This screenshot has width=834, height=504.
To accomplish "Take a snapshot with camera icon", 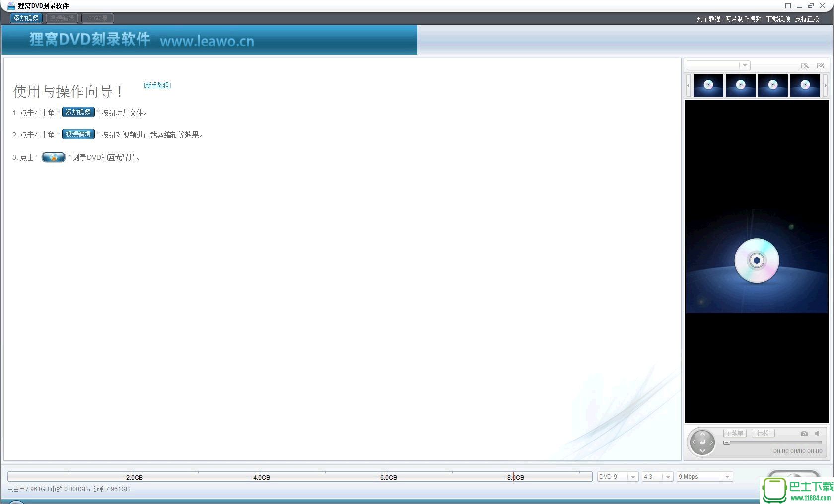I will (x=804, y=433).
